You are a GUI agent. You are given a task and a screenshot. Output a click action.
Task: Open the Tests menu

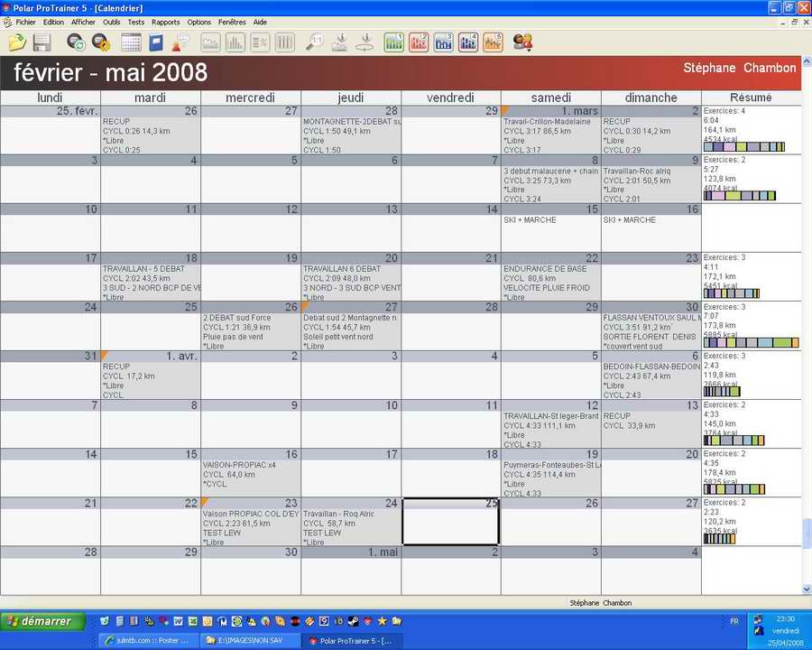point(135,22)
